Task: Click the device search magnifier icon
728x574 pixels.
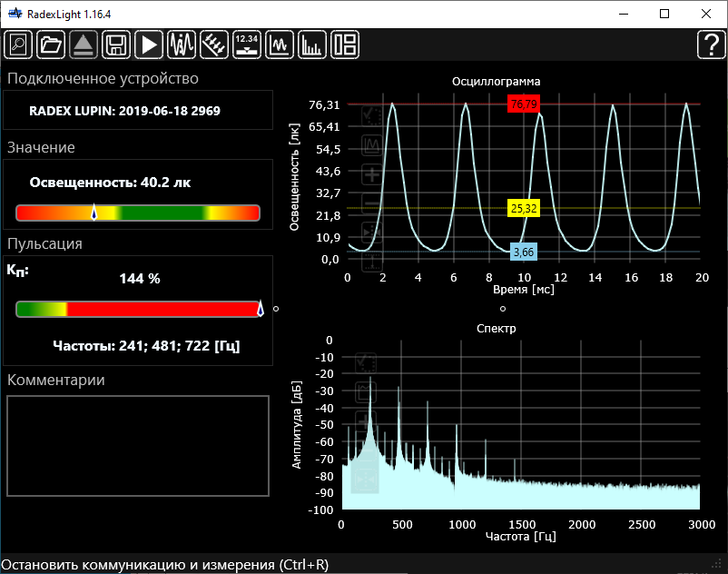Action: point(19,44)
